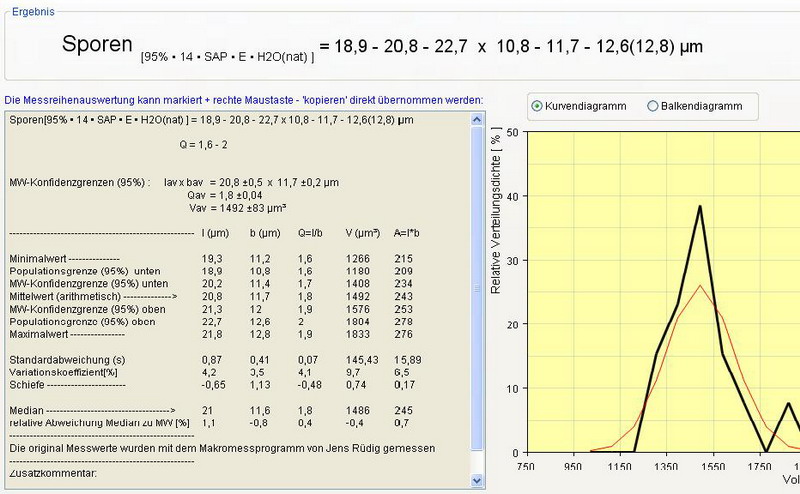Click the scrollbar down arrow
The image size is (800, 494).
[476, 485]
